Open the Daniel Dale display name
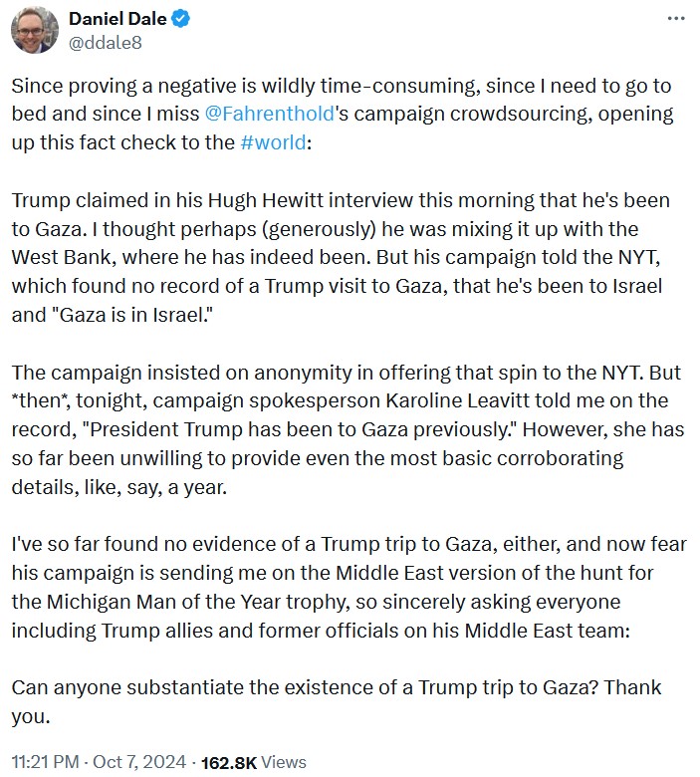Screen dimensions: 700x777 point(117,19)
